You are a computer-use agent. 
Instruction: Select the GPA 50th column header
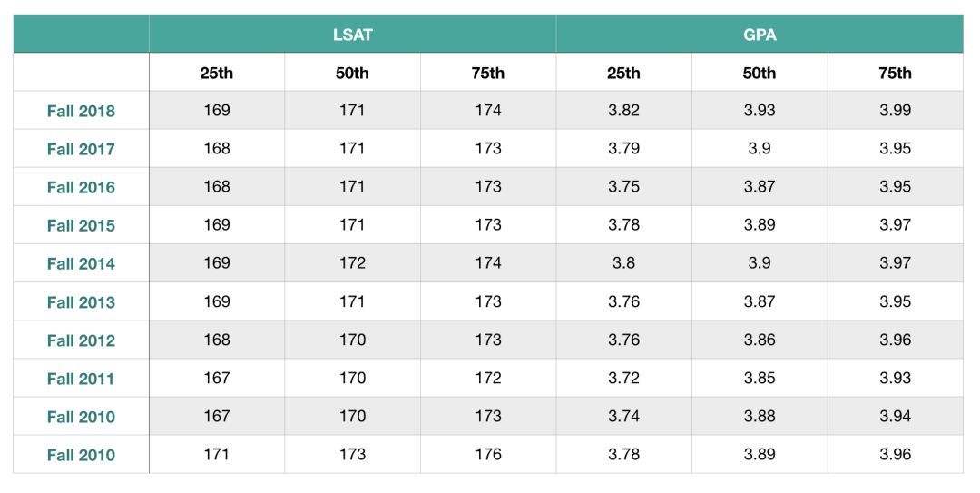point(759,73)
